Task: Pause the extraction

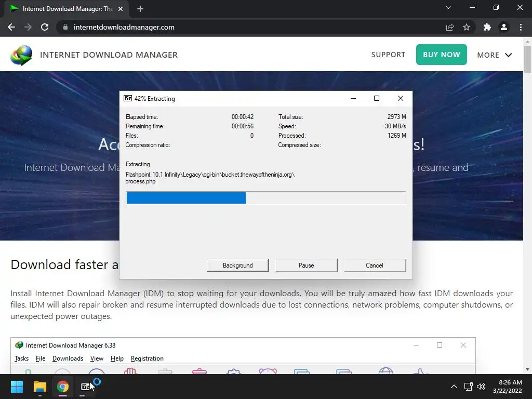Action: point(306,265)
